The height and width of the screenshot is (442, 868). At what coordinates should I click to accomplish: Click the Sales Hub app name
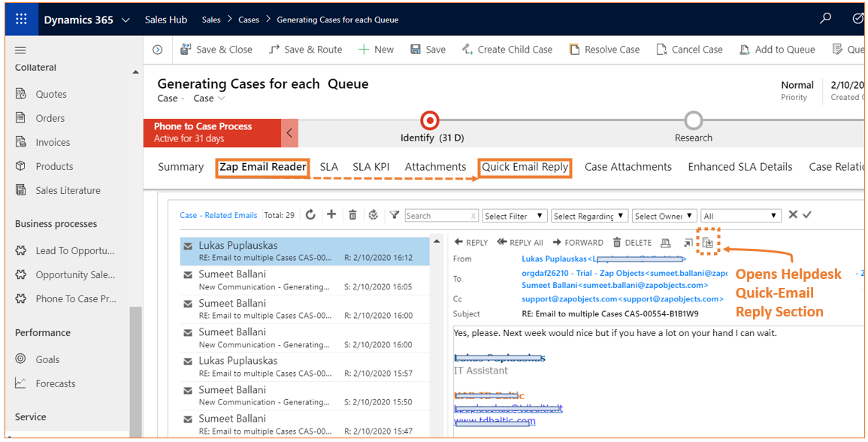pos(166,20)
